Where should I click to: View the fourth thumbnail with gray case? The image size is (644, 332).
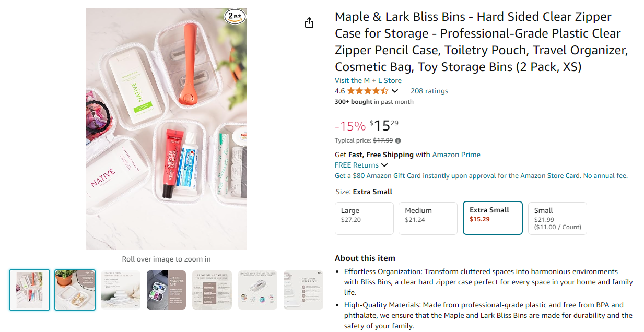point(166,290)
